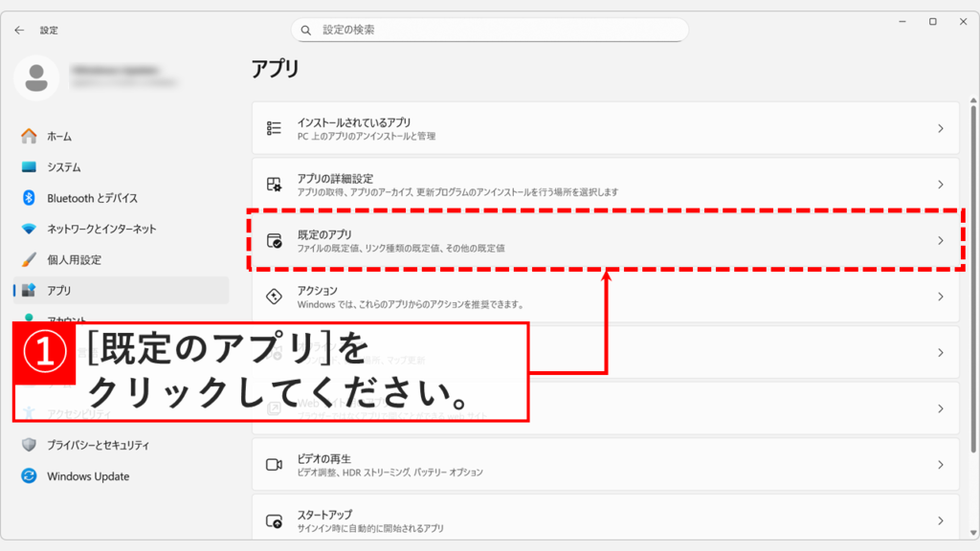
Task: Click the 設定の検索 search field
Action: 490,30
